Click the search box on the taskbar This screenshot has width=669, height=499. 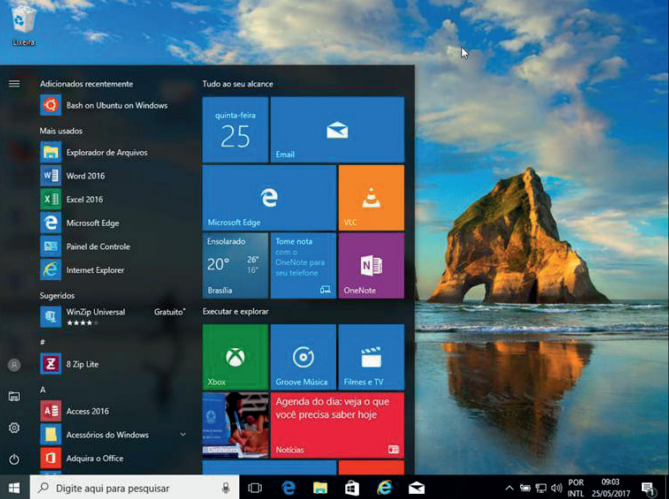coord(130,488)
